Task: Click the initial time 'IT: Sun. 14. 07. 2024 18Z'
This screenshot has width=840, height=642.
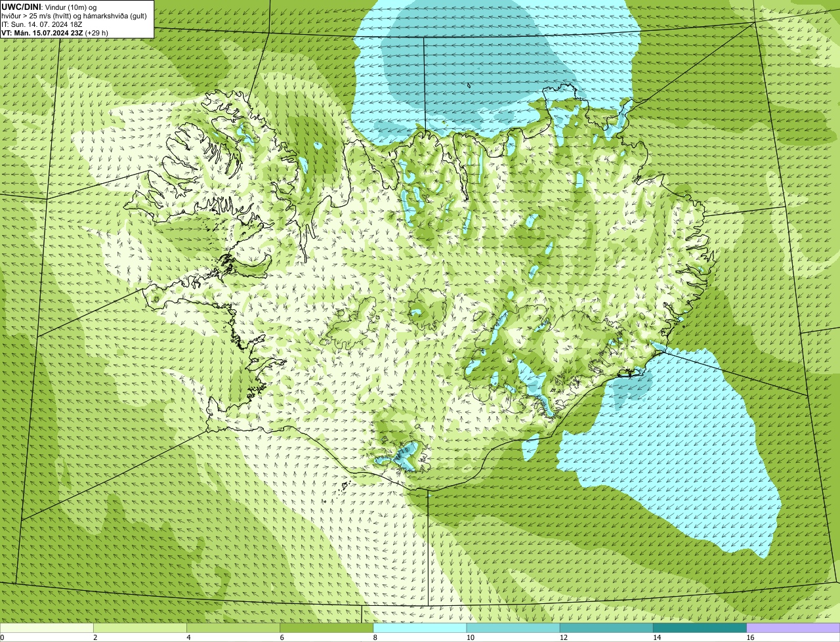Action: pyautogui.click(x=42, y=24)
